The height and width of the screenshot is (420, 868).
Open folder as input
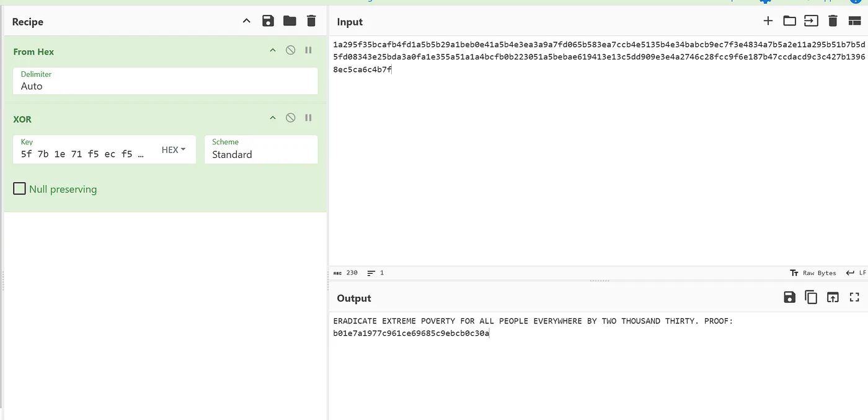point(789,21)
